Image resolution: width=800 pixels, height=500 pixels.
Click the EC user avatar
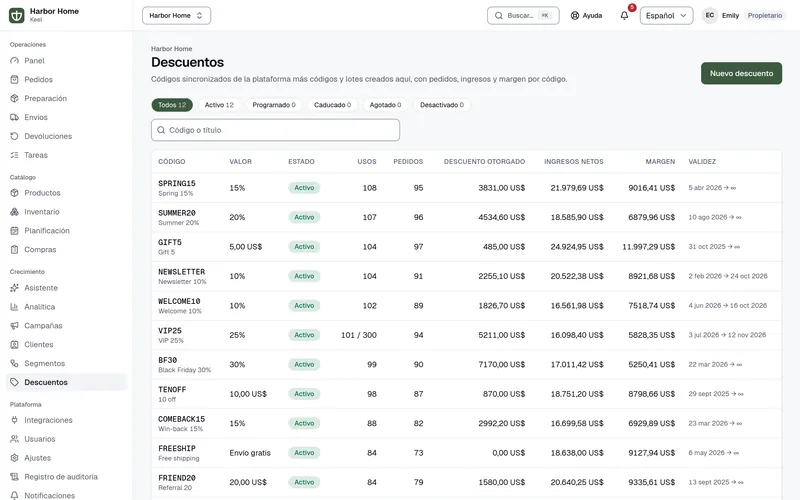pos(709,15)
